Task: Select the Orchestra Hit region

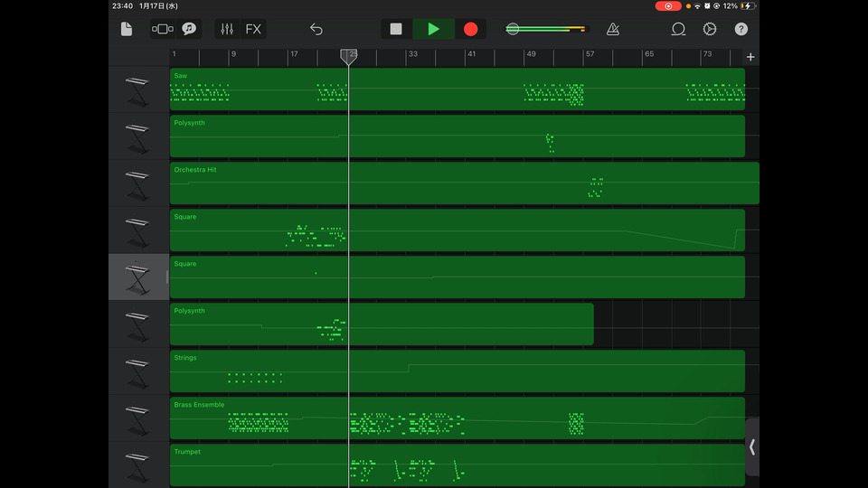Action: (x=465, y=183)
